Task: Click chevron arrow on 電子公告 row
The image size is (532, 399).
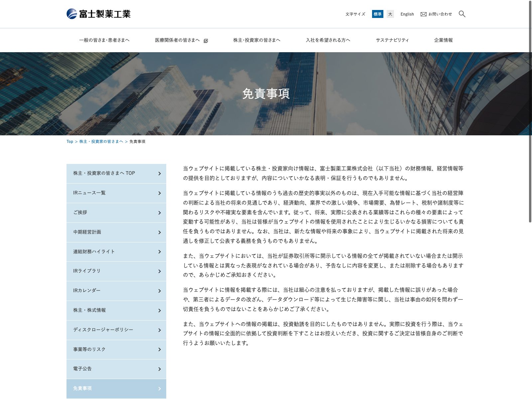Action: pyautogui.click(x=160, y=369)
